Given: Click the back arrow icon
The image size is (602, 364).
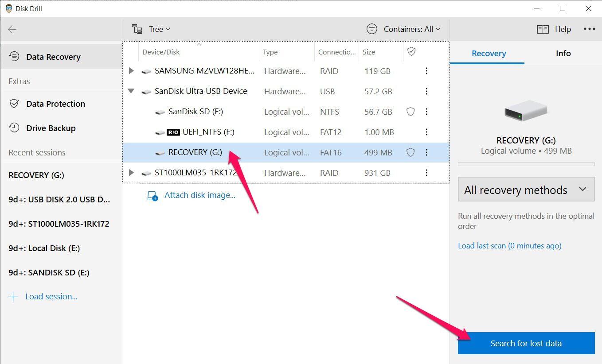Looking at the screenshot, I should pyautogui.click(x=12, y=29).
